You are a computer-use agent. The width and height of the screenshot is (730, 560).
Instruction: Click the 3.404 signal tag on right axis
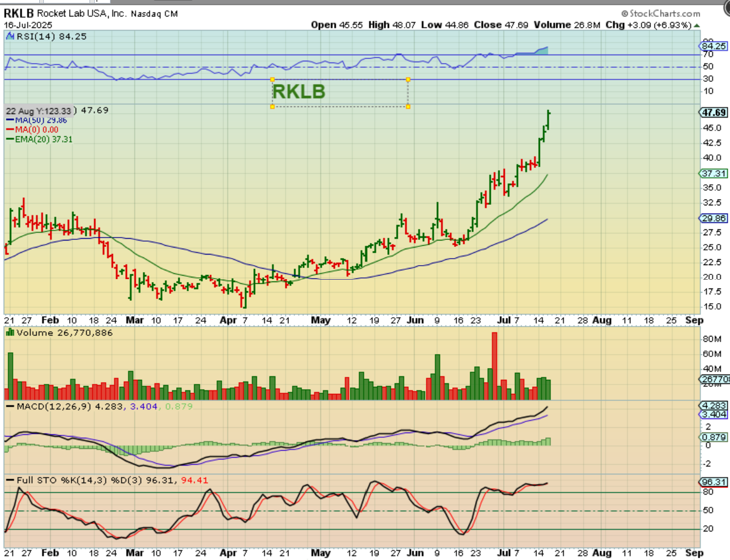[714, 414]
